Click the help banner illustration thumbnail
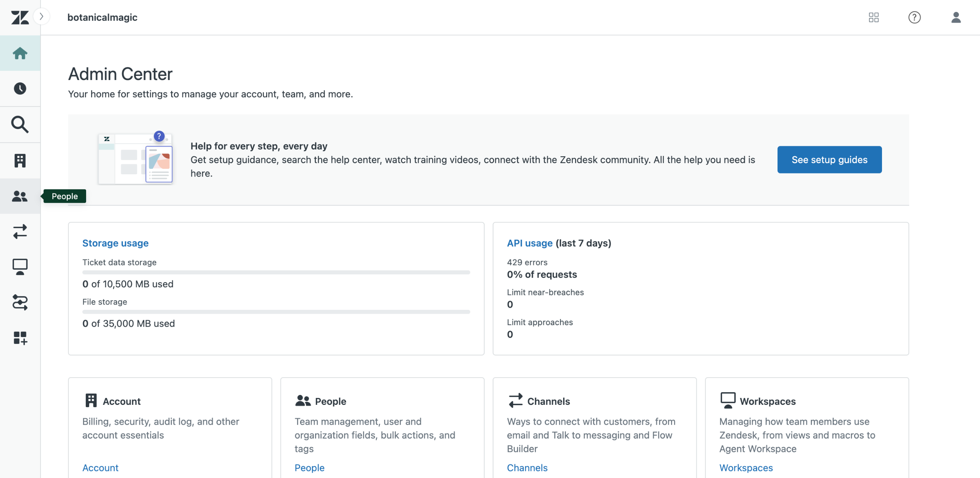980x478 pixels. 135,159
